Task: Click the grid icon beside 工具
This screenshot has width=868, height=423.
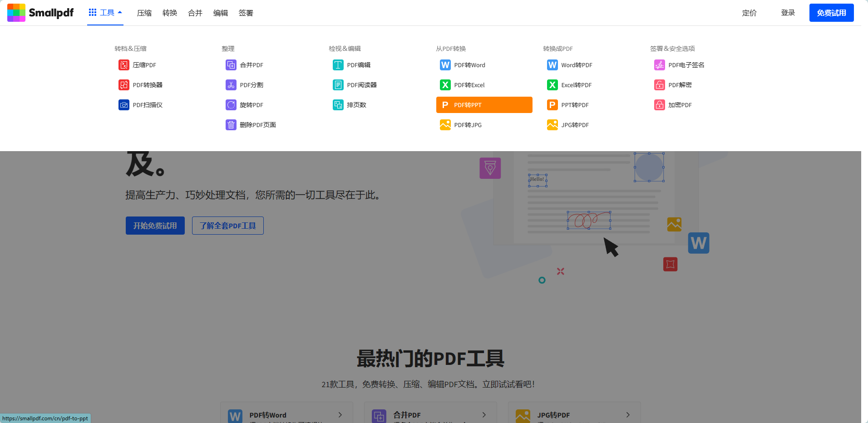Action: (93, 12)
